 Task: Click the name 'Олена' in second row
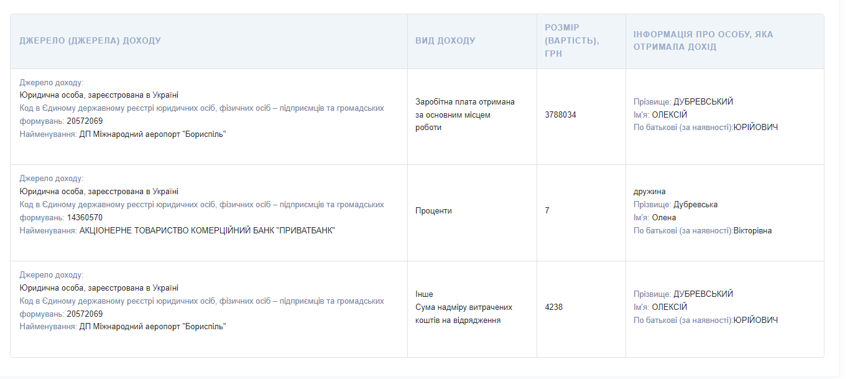coord(663,218)
